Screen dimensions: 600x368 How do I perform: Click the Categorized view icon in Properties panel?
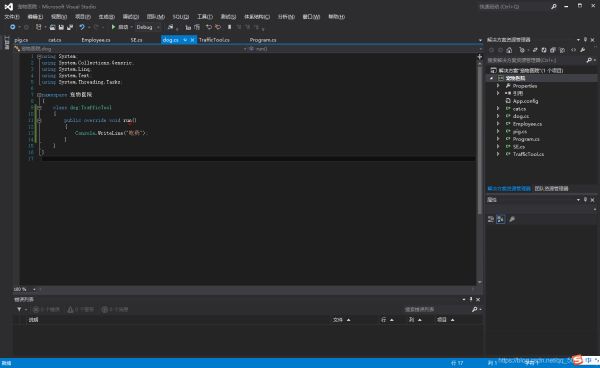click(x=491, y=219)
